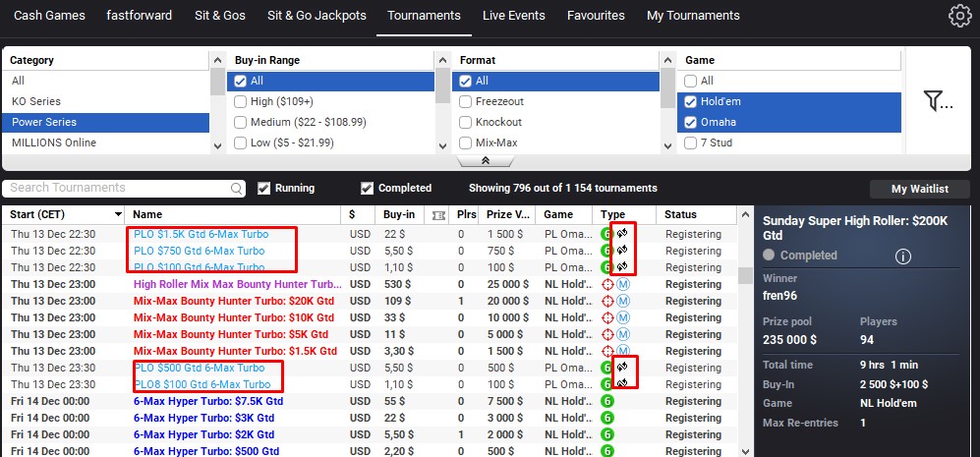The height and width of the screenshot is (457, 980).
Task: Switch to fastforward tab
Action: pyautogui.click(x=140, y=16)
